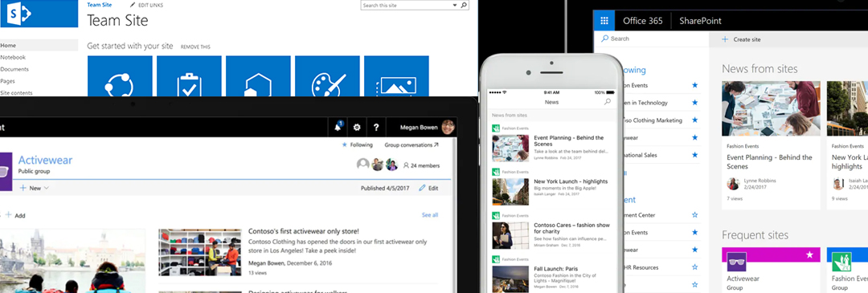
Task: Click the purple Activewear glasses group logo
Action: point(6,172)
